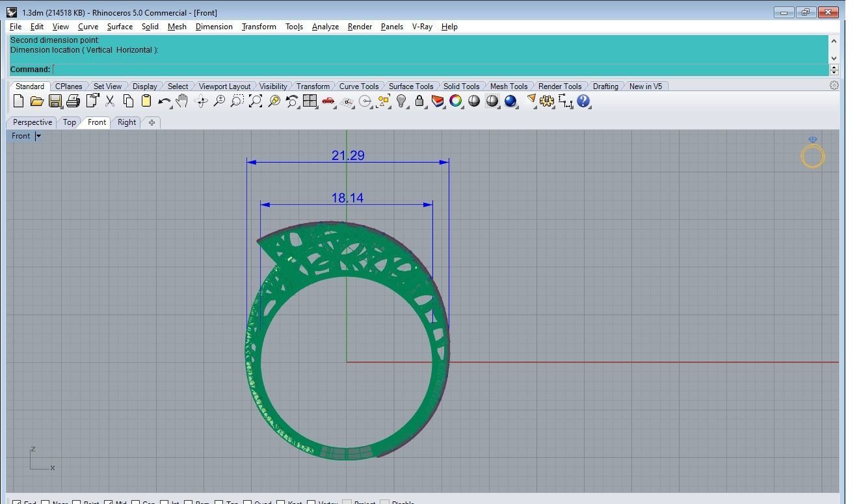
Task: Select the Zoom Window tool
Action: [x=237, y=101]
